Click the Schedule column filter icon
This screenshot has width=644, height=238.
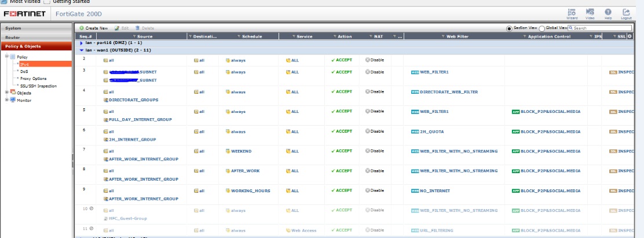239,36
